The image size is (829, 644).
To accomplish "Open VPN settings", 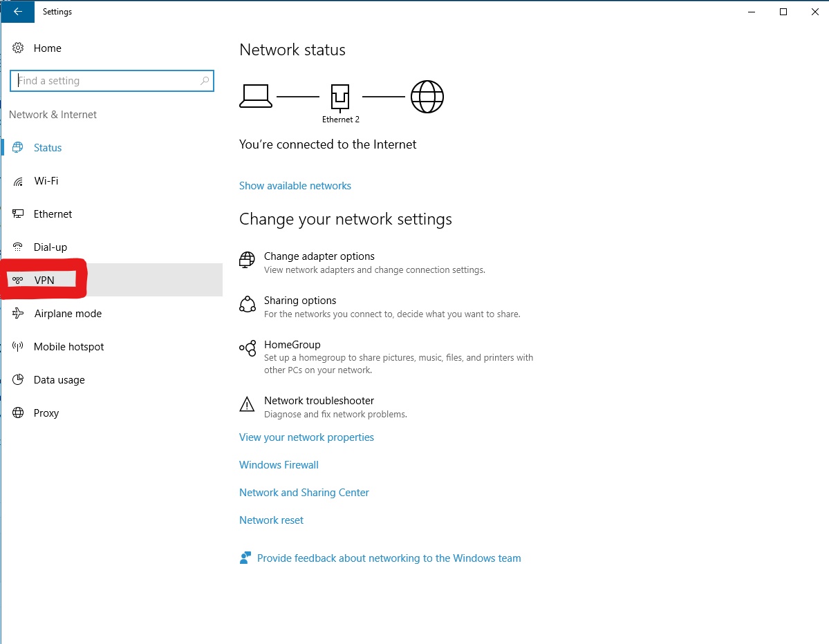I will click(x=44, y=280).
